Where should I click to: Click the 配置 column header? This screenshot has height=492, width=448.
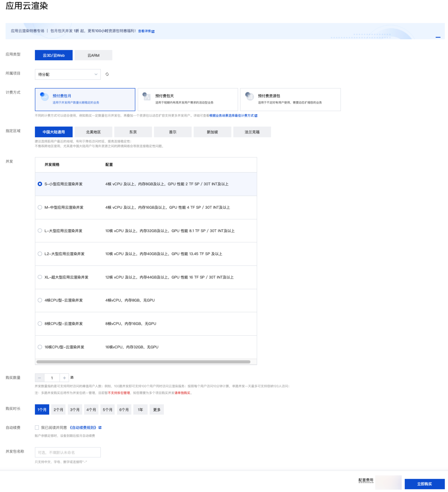coord(109,165)
